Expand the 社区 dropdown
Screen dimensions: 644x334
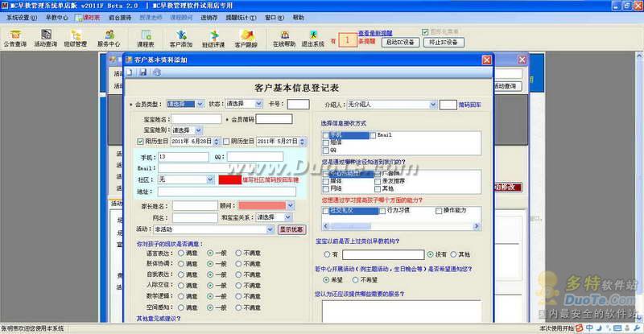tap(210, 179)
